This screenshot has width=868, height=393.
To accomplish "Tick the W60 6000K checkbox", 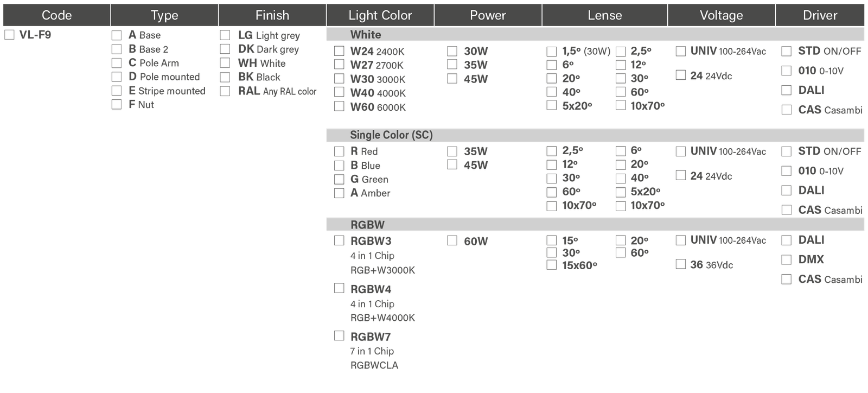I will coord(340,107).
